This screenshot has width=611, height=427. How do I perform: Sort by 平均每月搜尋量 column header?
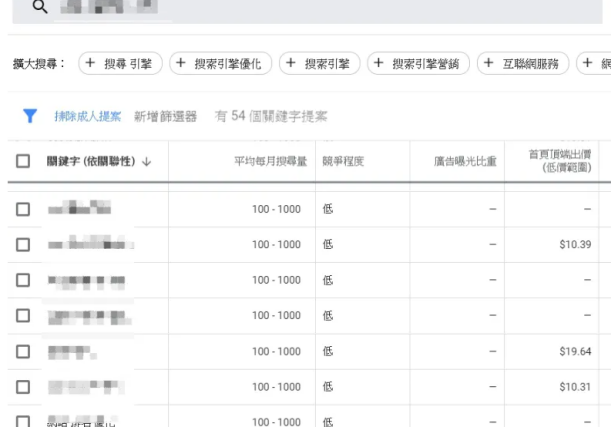[x=270, y=161]
